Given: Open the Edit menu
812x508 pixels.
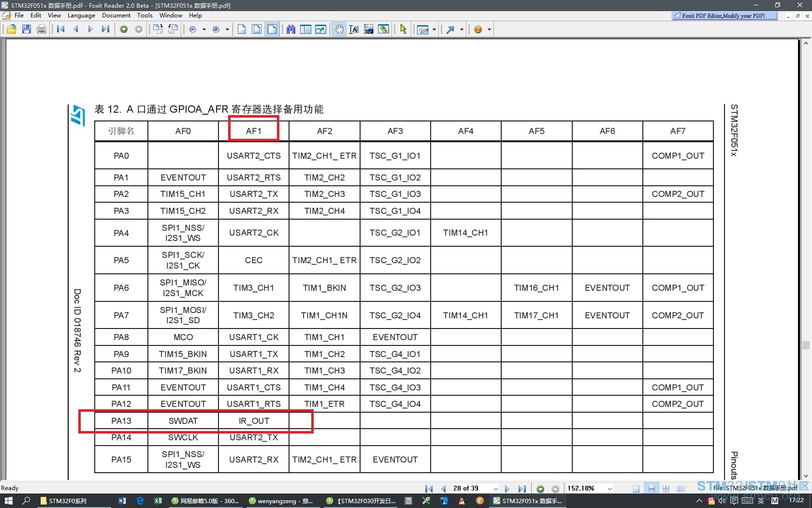Looking at the screenshot, I should (x=36, y=15).
